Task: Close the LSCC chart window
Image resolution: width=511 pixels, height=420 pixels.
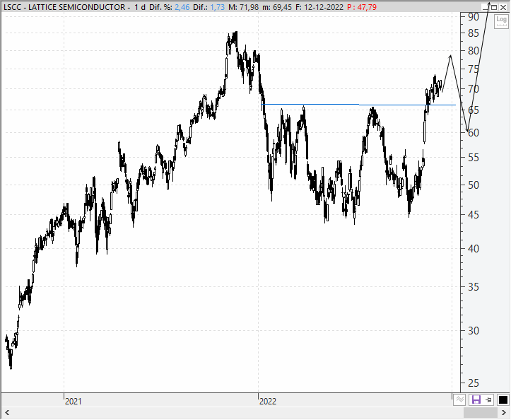Action: tap(503, 7)
